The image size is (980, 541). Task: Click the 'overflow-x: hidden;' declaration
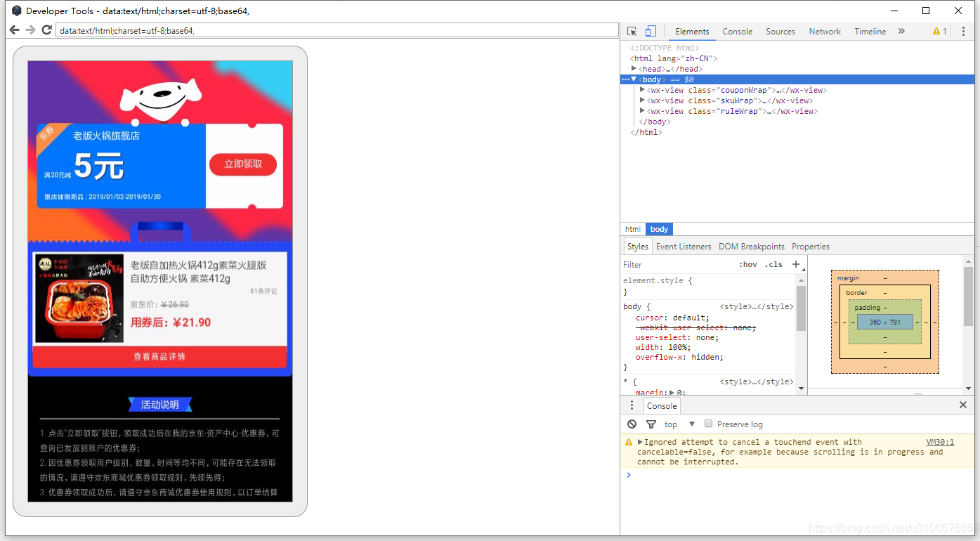679,357
